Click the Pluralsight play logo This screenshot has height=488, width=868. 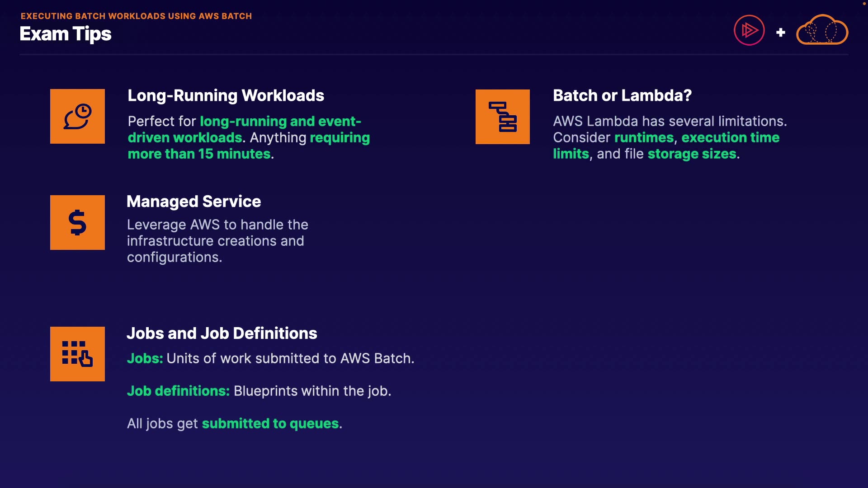click(x=749, y=30)
